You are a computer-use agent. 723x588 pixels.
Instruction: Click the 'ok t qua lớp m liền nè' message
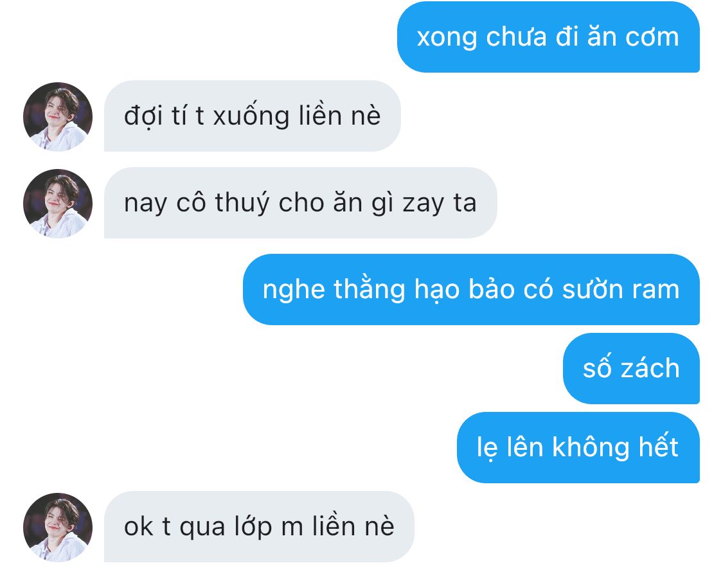click(x=259, y=527)
